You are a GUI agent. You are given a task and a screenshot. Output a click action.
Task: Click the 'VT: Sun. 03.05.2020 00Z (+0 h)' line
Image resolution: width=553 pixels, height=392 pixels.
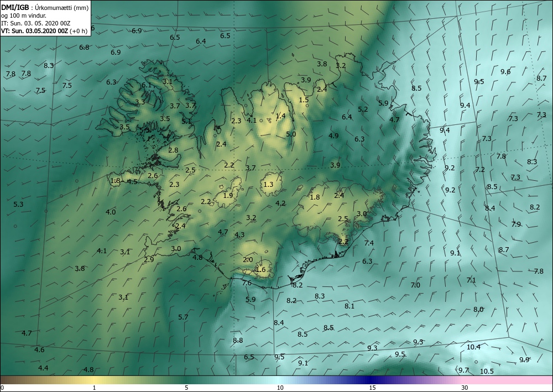(44, 30)
